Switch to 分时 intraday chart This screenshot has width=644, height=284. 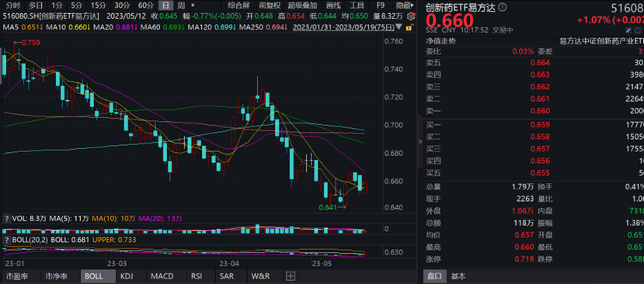(13, 5)
